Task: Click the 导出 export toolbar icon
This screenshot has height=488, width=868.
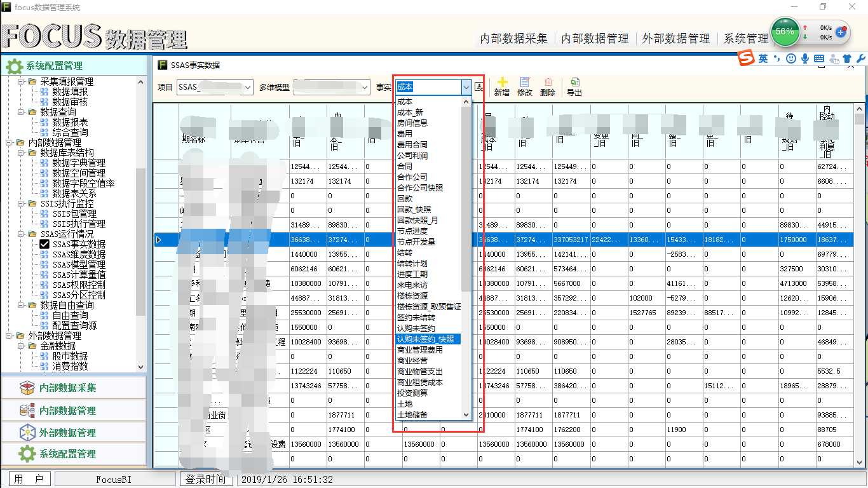Action: [574, 87]
